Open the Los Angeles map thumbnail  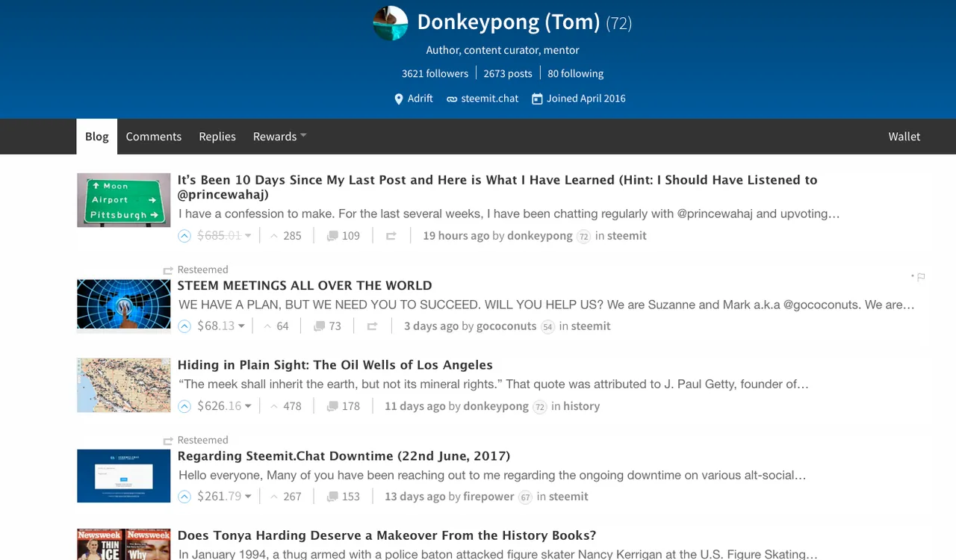123,385
